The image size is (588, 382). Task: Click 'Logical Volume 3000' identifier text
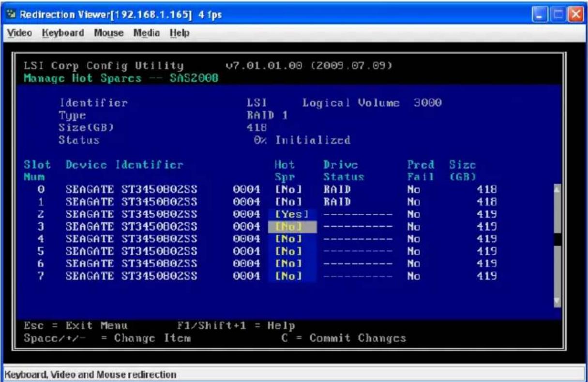tap(372, 103)
